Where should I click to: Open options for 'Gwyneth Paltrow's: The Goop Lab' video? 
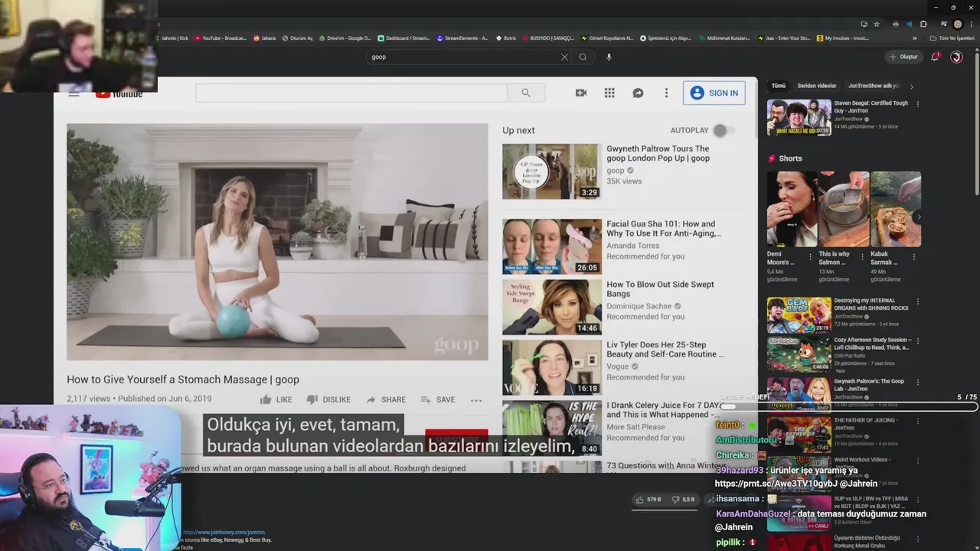coord(917,382)
